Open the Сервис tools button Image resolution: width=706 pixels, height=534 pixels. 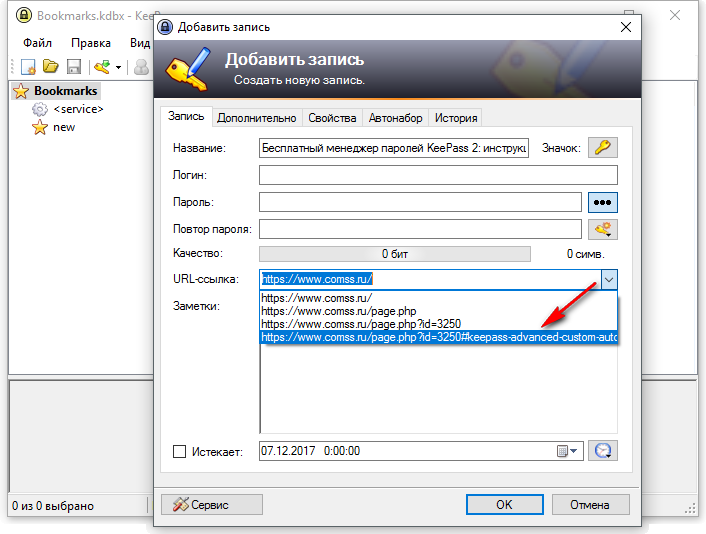coord(212,504)
